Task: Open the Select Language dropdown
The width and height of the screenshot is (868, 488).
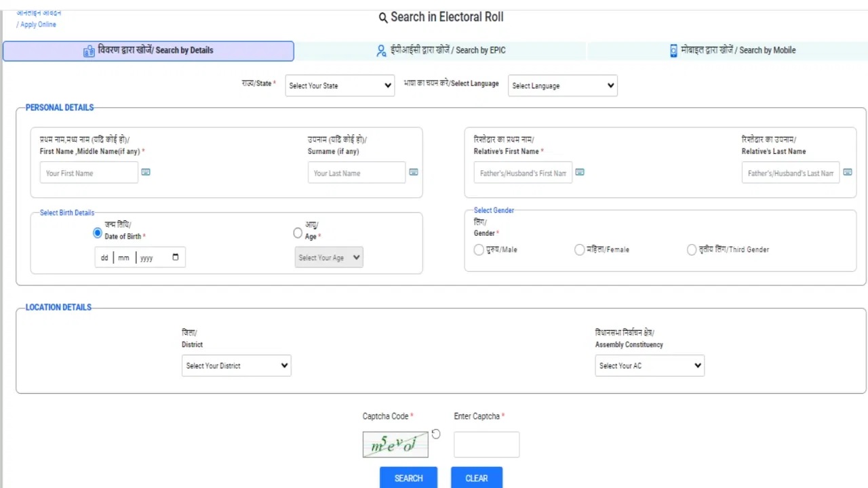Action: coord(562,86)
